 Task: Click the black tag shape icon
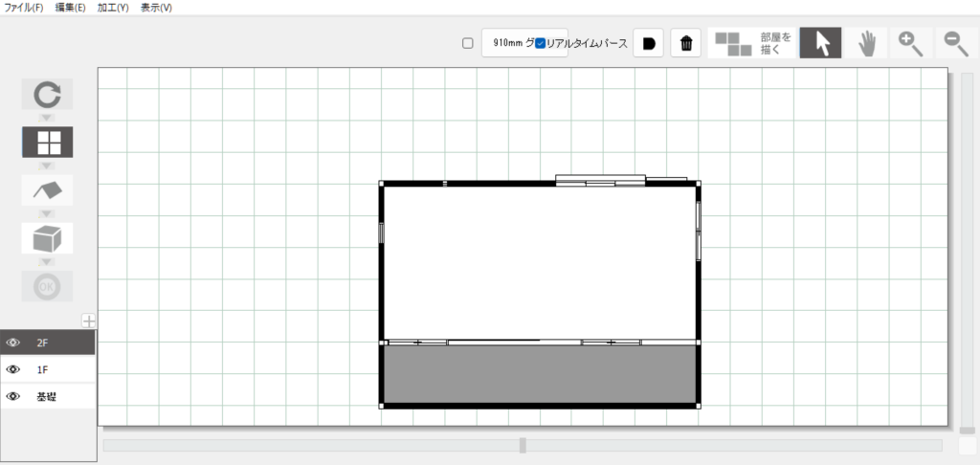pos(648,43)
